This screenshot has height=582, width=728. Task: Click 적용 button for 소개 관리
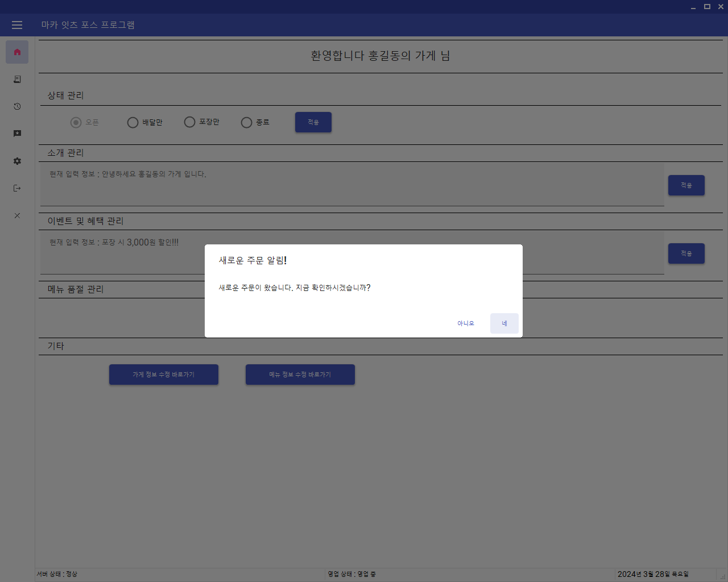tap(686, 185)
